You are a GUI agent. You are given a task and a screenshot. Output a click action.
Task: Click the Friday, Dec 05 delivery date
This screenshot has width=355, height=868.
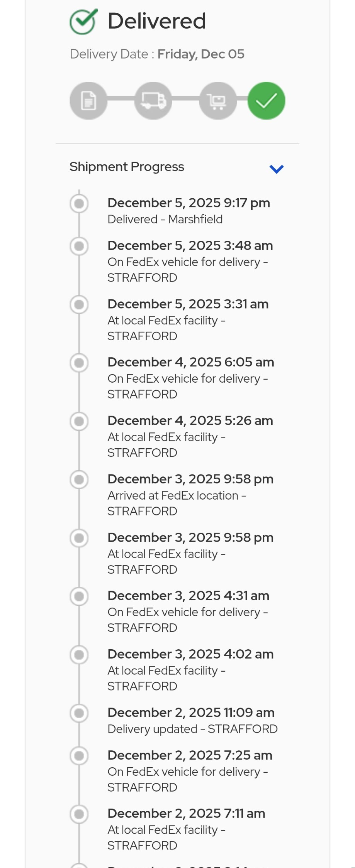click(201, 54)
